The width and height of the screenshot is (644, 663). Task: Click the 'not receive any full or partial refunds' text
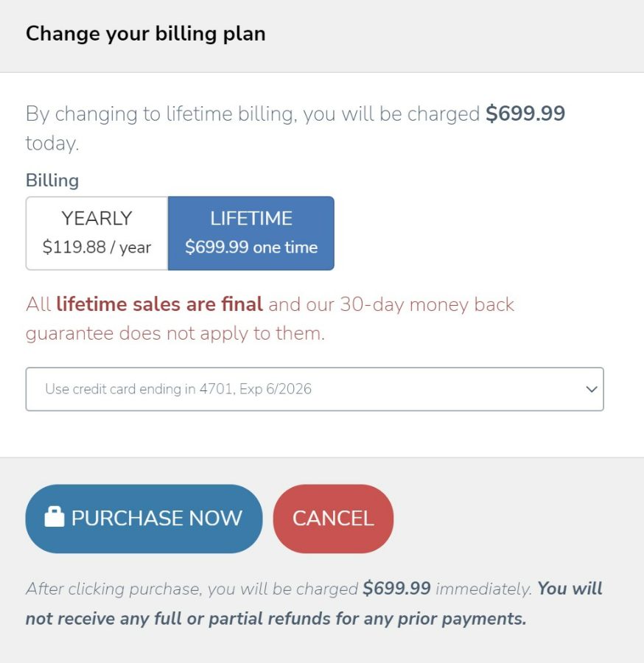pyautogui.click(x=178, y=619)
